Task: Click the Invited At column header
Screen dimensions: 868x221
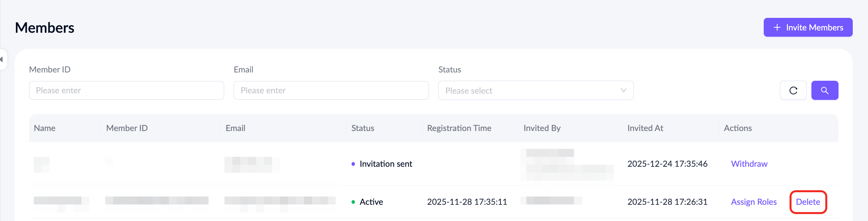Action: [645, 128]
